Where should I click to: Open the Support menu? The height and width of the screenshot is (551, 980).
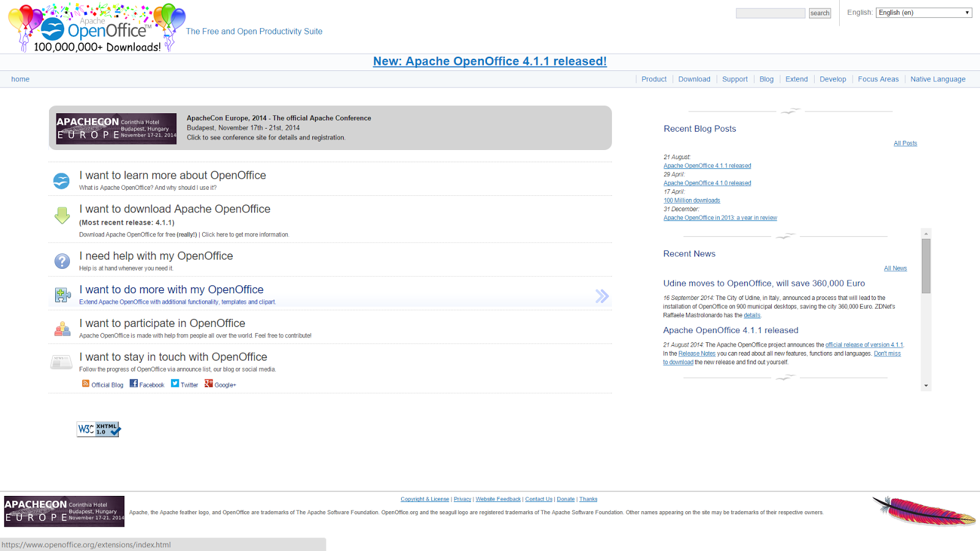pos(734,79)
